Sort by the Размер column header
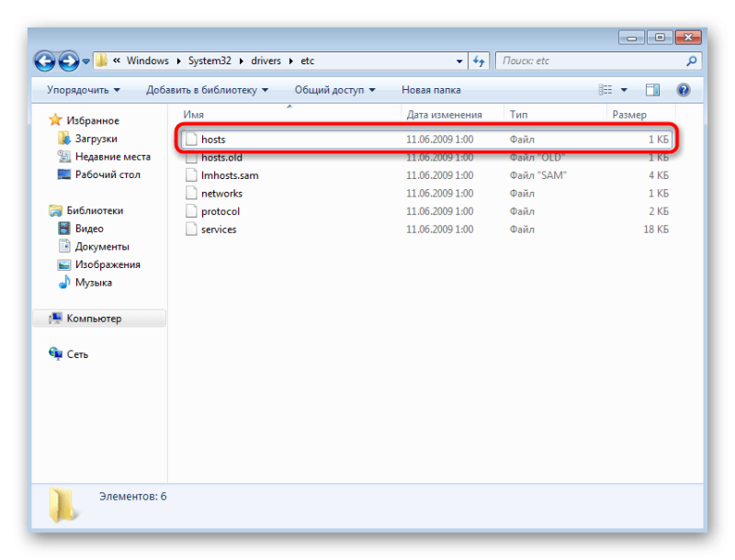 (x=629, y=115)
